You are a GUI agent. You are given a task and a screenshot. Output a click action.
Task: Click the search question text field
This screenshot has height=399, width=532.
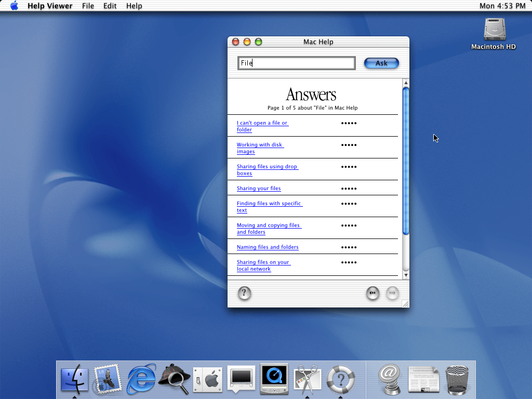click(296, 63)
